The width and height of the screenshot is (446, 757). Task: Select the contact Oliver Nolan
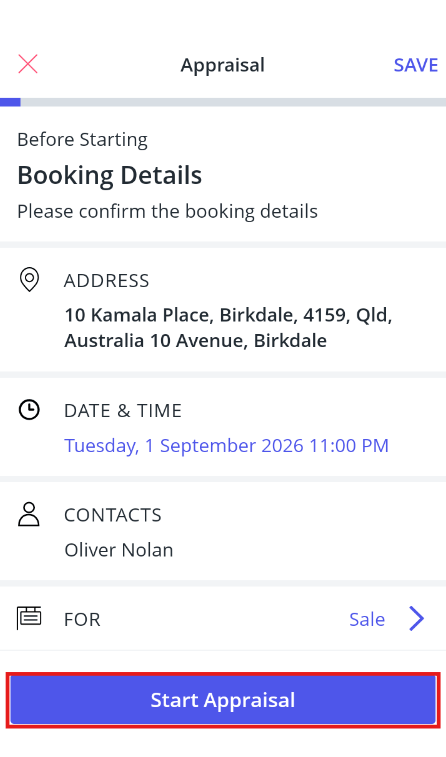tap(119, 550)
